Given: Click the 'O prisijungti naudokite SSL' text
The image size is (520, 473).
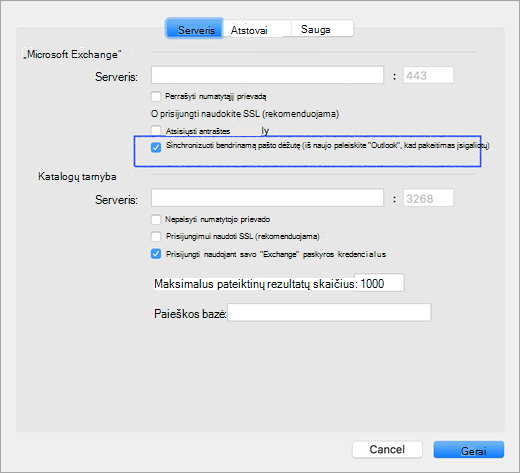Looking at the screenshot, I should click(245, 114).
